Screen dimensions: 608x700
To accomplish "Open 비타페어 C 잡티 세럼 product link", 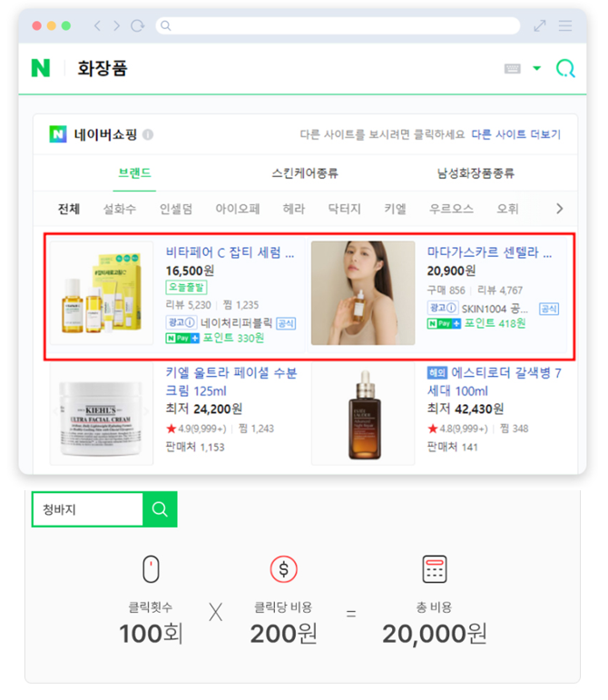I will [230, 252].
